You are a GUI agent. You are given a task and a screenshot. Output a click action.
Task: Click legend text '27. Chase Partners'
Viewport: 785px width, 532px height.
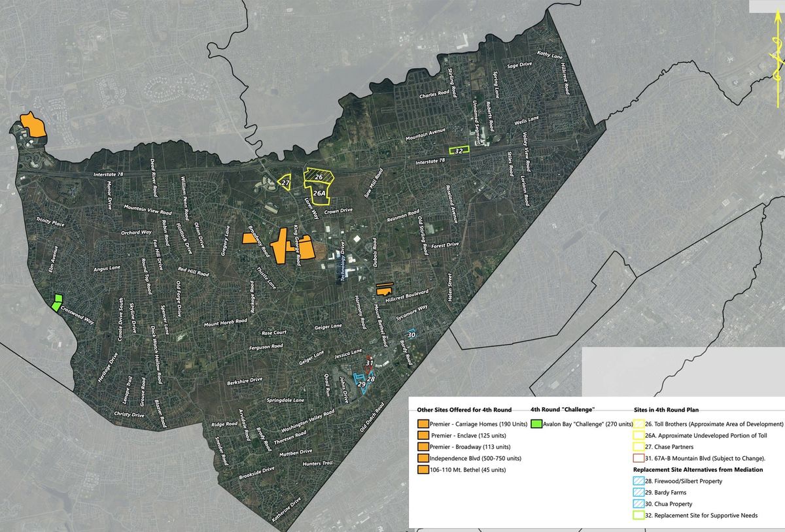[x=670, y=447]
